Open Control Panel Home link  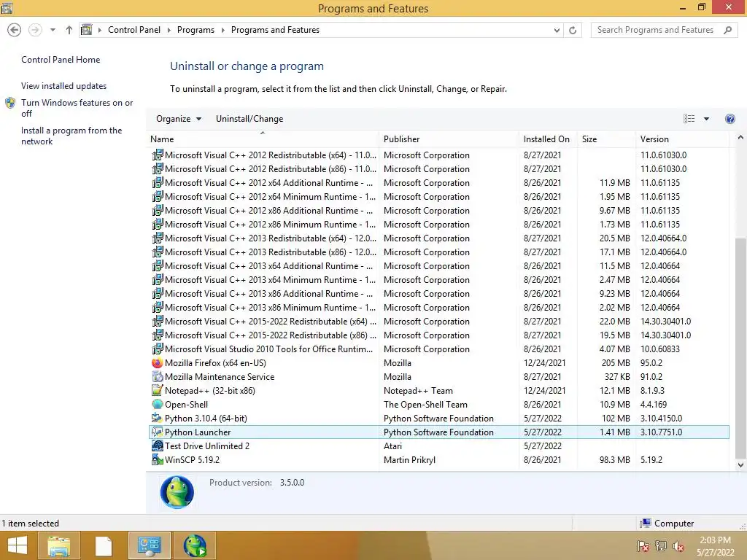61,60
